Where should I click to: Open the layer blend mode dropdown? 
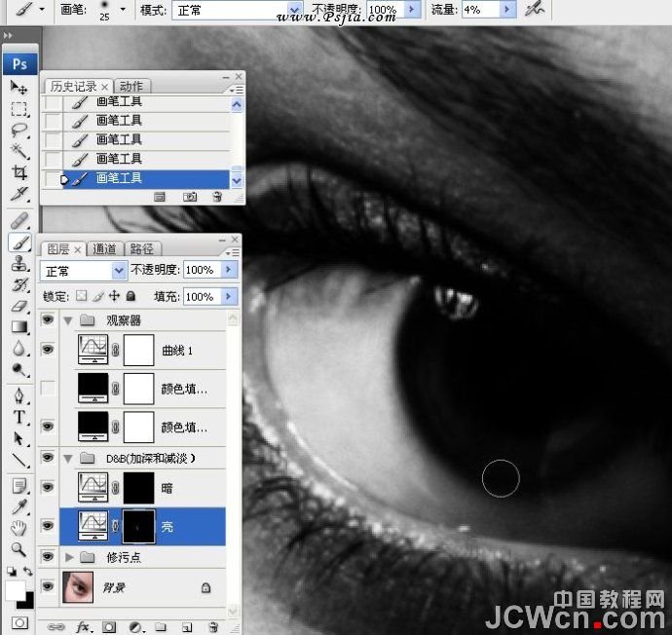click(84, 270)
